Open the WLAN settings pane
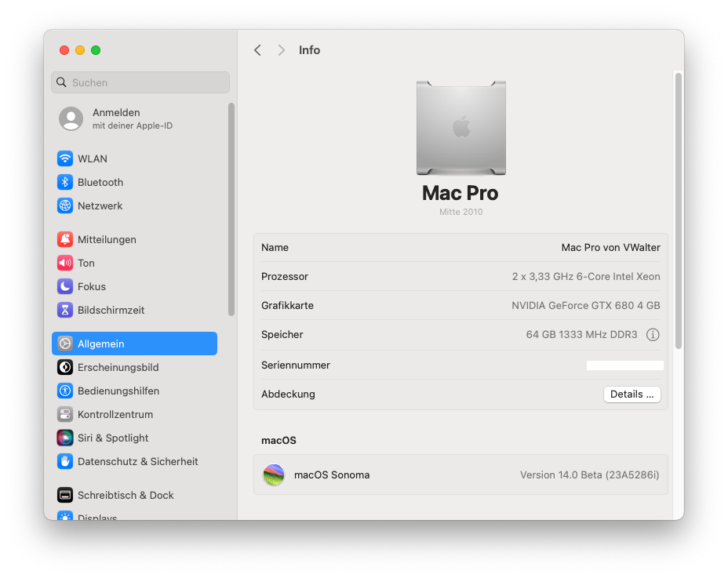 click(x=134, y=158)
